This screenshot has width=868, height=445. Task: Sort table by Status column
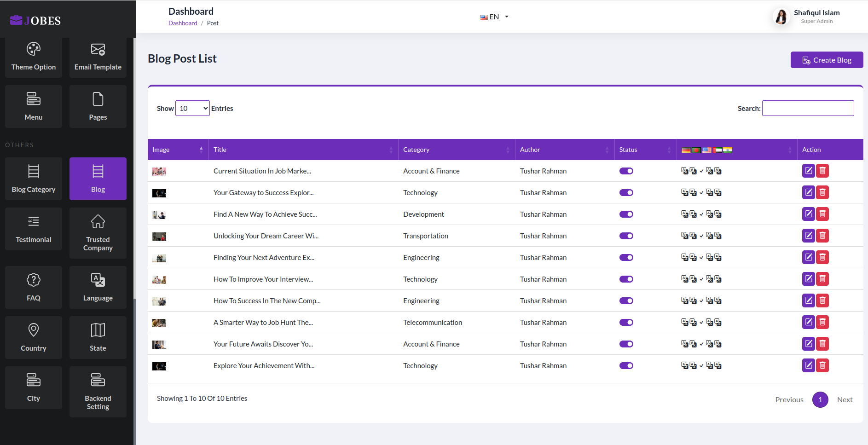[x=645, y=150]
